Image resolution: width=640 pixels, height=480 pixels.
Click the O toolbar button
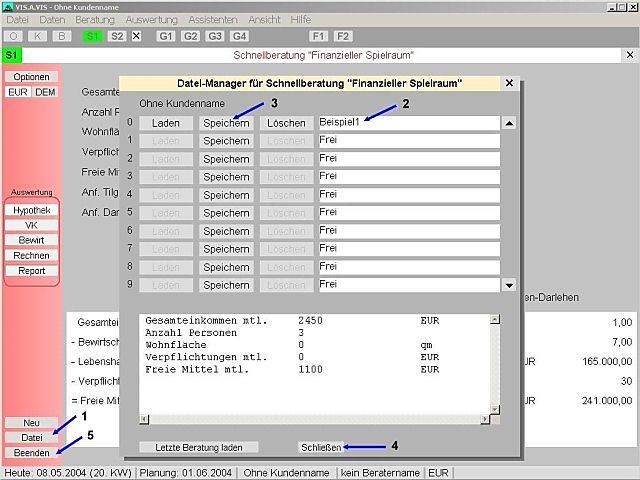point(13,36)
